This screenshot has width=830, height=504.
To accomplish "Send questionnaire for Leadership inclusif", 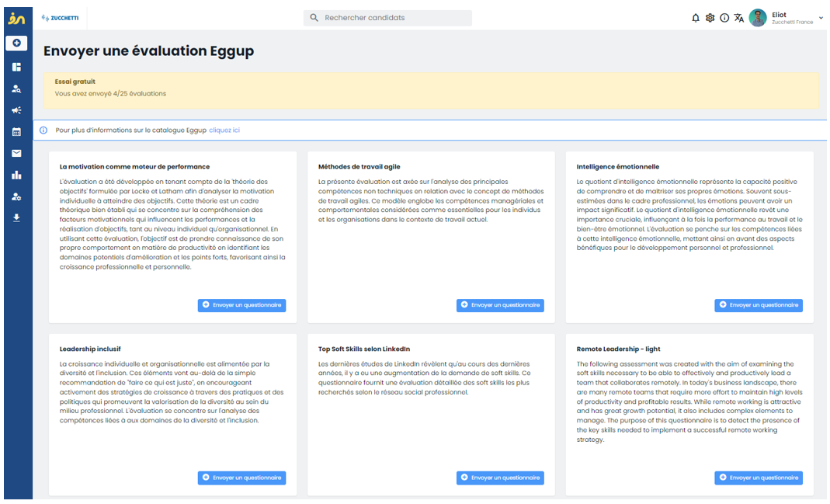I will pos(241,478).
